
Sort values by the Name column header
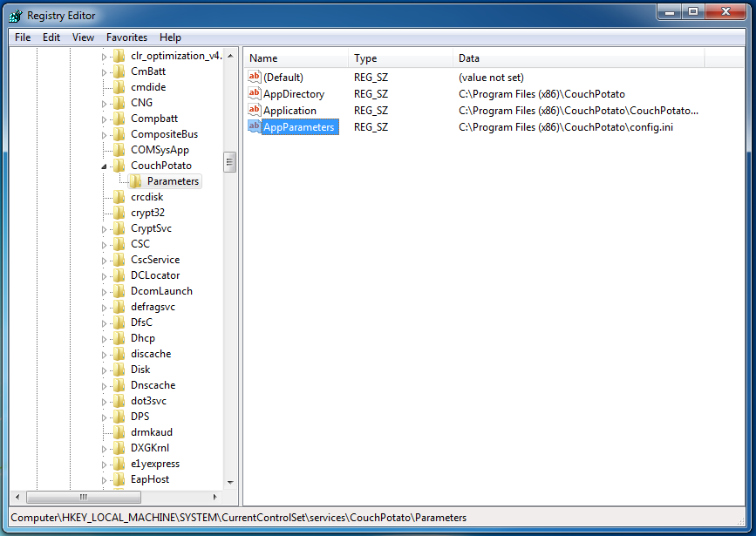click(x=296, y=58)
